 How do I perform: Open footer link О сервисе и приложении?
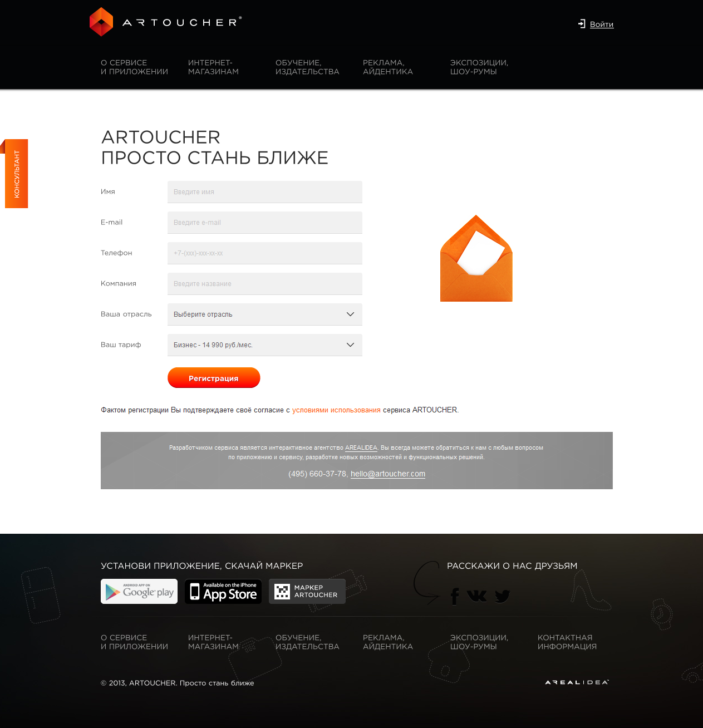tap(134, 642)
